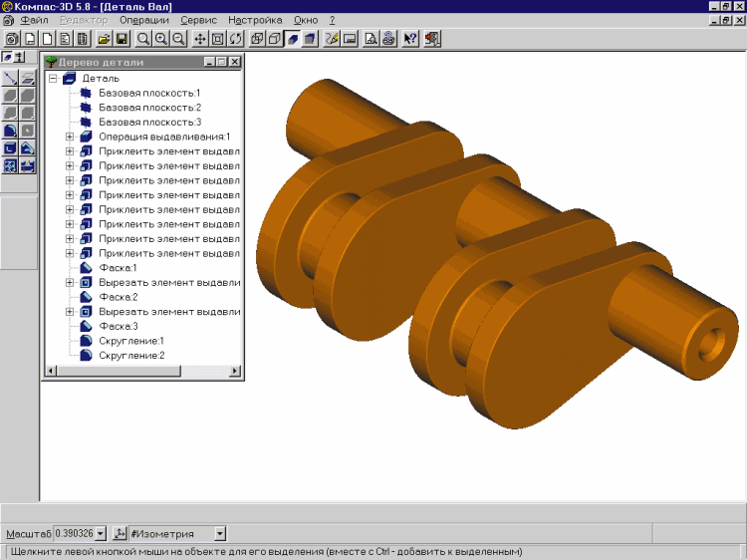The height and width of the screenshot is (560, 747).
Task: Select the pattern array tool in left panel
Action: pyautogui.click(x=10, y=165)
